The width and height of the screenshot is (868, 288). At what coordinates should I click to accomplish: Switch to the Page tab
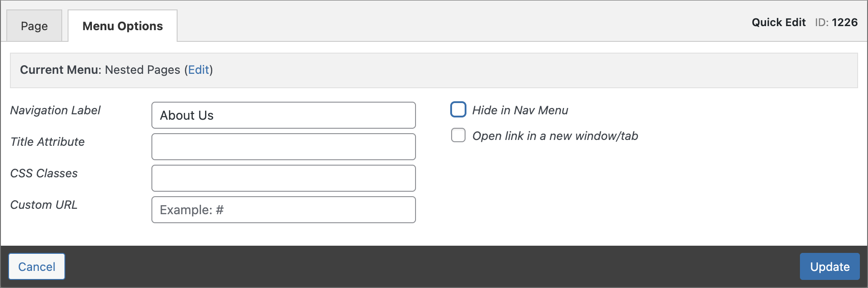(x=34, y=26)
